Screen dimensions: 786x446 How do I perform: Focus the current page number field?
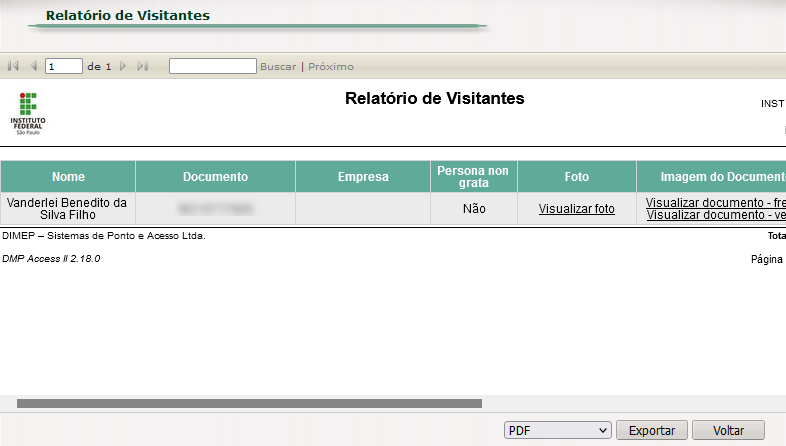64,66
